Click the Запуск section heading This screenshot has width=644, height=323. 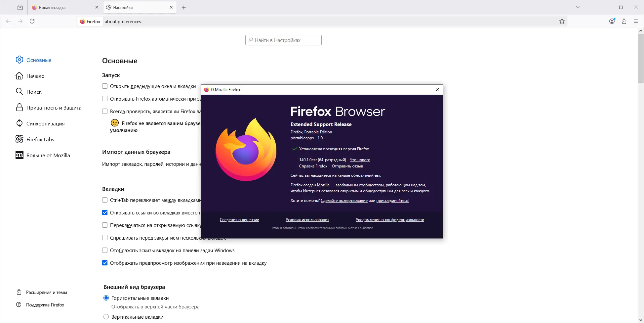point(111,75)
